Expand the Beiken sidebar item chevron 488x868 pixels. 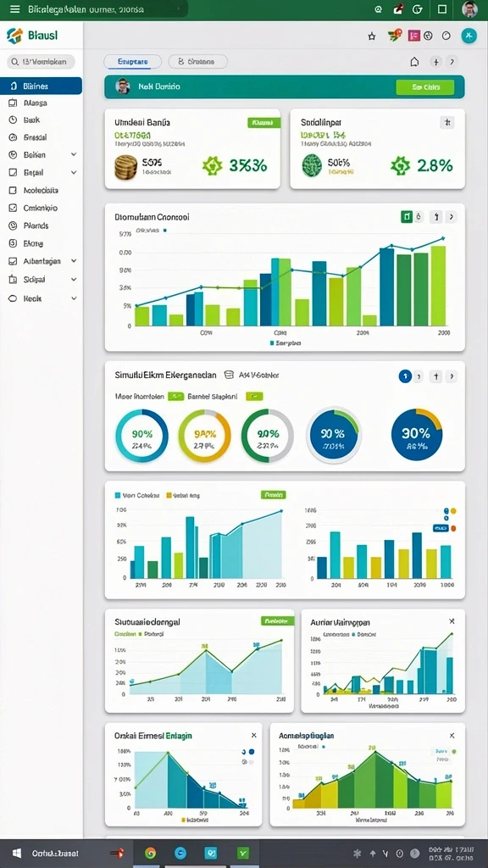(x=74, y=155)
